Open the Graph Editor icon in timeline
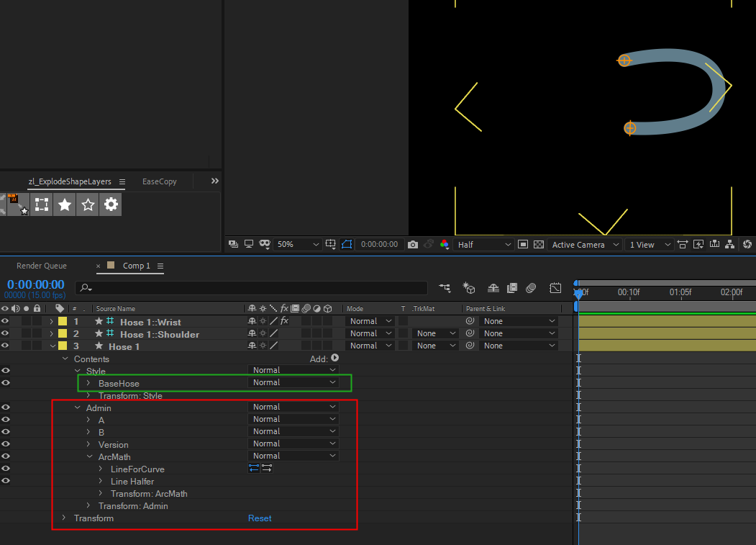756x545 pixels. [555, 288]
